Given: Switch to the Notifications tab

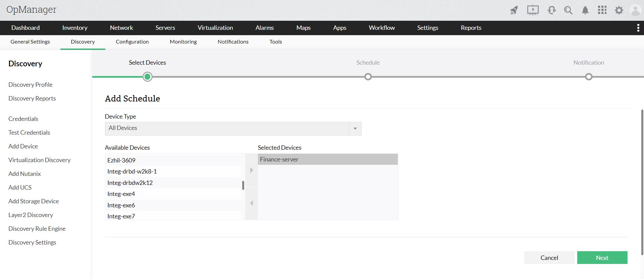Looking at the screenshot, I should click(233, 42).
